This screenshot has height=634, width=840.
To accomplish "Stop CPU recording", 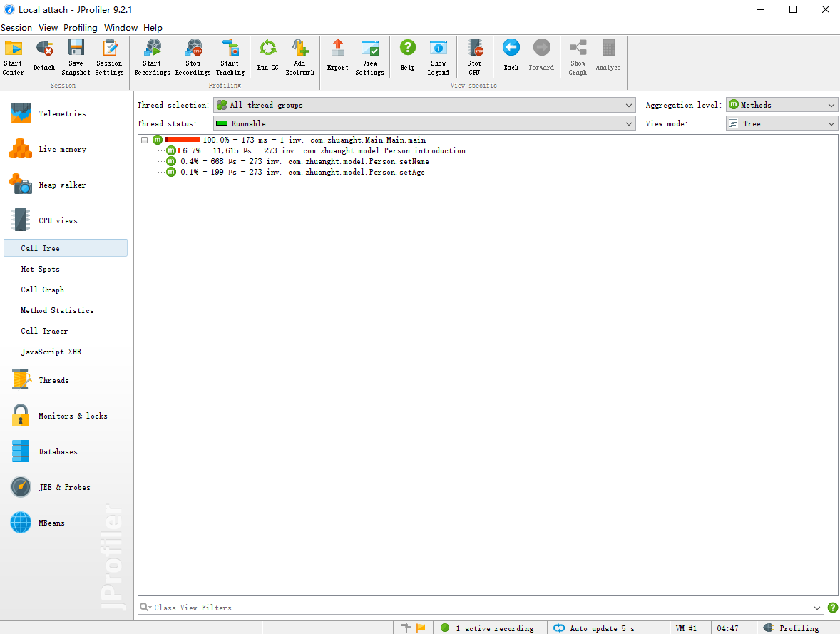I will 475,57.
